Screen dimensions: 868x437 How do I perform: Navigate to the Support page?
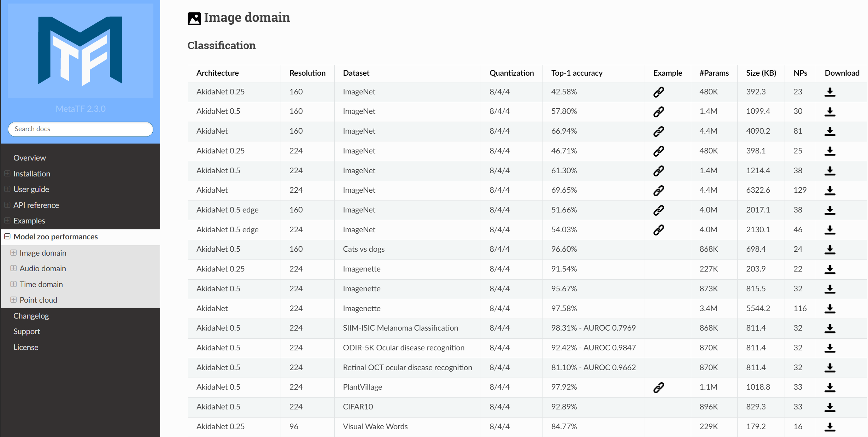point(27,331)
